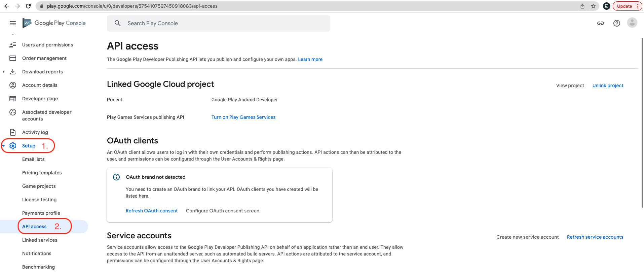Screen dimensions: 644x273
Task: Click the browser share icon
Action: (x=582, y=6)
